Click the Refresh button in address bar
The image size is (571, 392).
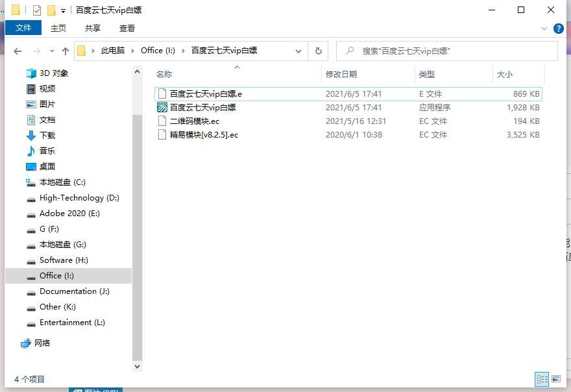318,51
